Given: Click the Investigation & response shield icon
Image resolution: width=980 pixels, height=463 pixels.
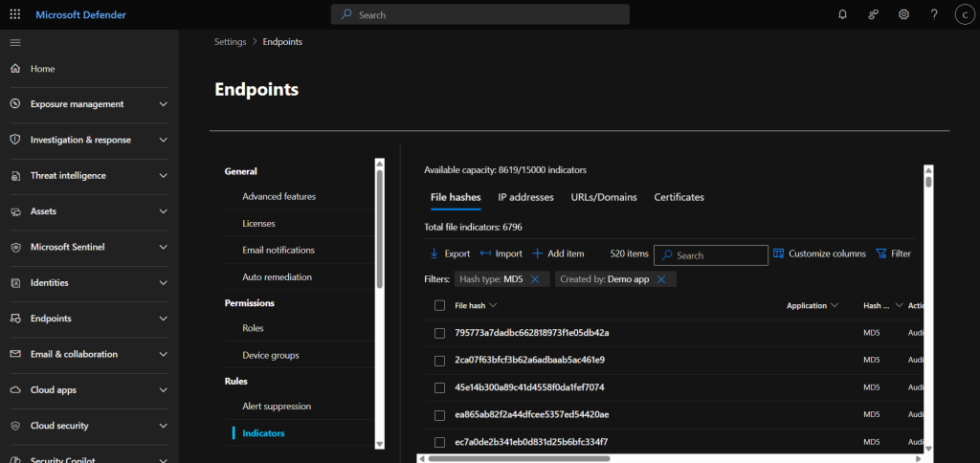Looking at the screenshot, I should click(x=16, y=140).
